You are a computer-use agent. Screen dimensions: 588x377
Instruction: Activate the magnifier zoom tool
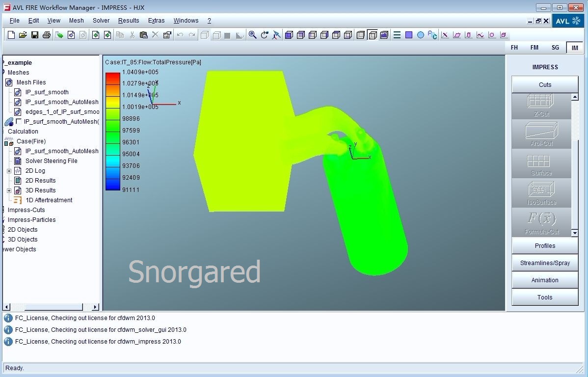point(253,35)
